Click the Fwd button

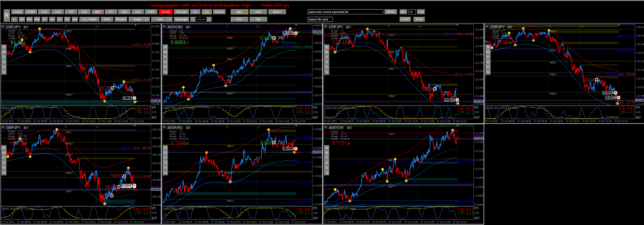[x=421, y=12]
